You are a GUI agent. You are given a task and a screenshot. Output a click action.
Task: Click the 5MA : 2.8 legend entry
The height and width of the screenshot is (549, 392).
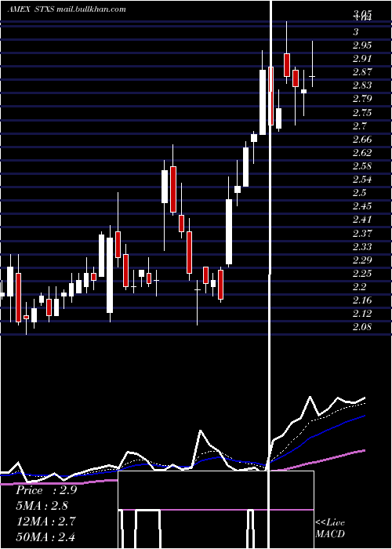click(x=42, y=506)
